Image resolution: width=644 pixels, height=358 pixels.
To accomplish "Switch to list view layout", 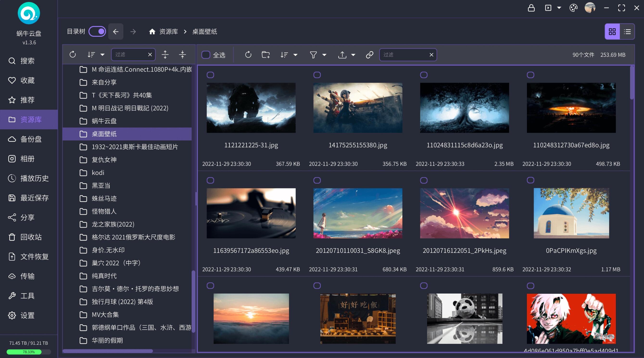I will point(627,32).
